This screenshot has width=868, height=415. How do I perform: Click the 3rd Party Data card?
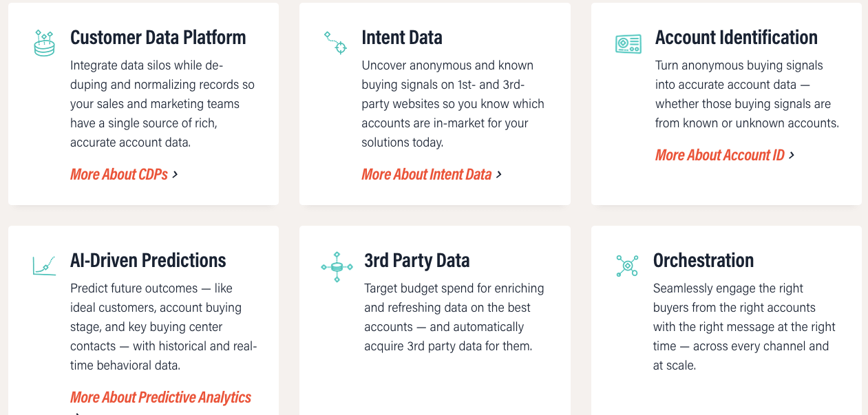434,320
